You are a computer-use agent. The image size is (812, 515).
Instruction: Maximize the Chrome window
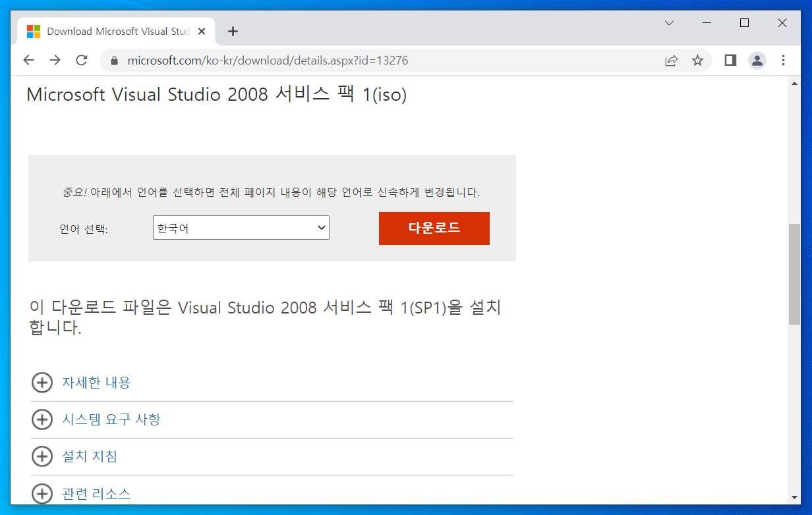coord(745,23)
